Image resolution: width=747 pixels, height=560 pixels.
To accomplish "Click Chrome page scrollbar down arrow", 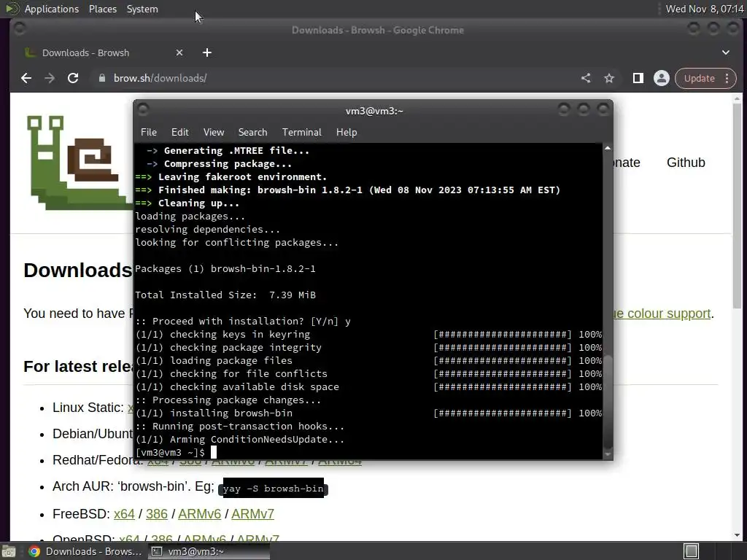I will (737, 535).
